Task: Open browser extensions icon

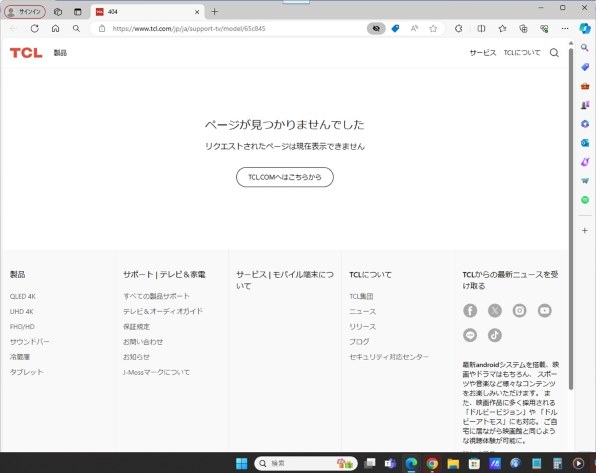Action: 459,29
